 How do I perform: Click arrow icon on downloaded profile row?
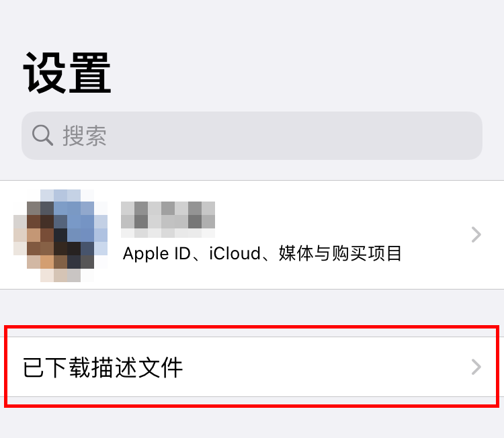(x=476, y=367)
